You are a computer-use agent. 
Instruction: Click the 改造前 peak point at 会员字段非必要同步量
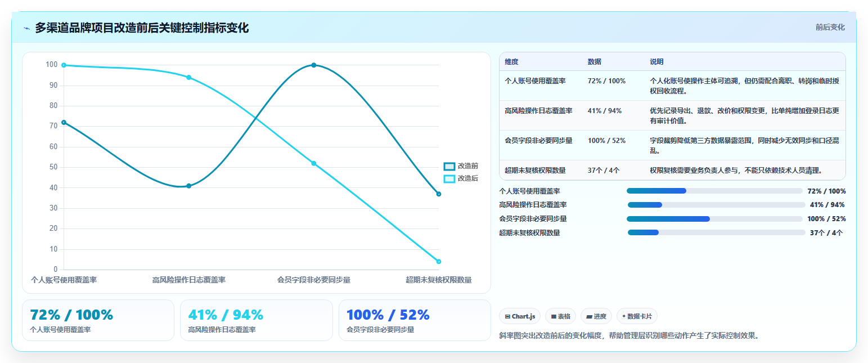pos(314,65)
